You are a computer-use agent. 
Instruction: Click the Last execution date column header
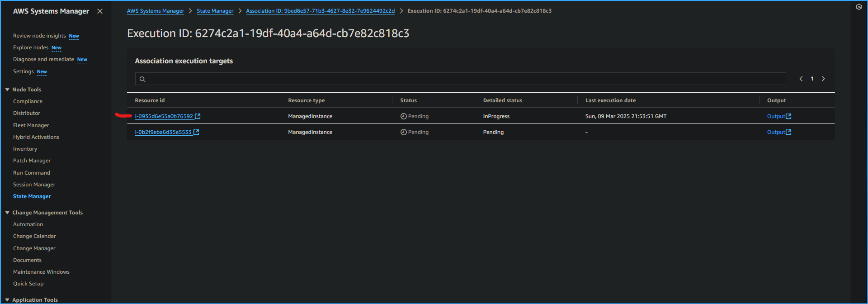pyautogui.click(x=610, y=100)
